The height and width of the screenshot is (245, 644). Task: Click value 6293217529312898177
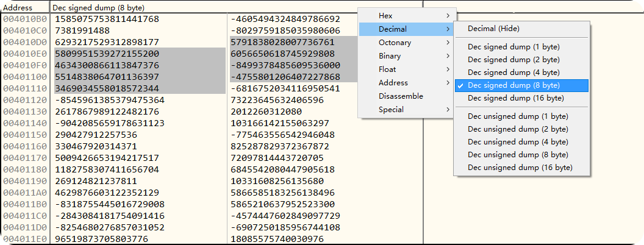[x=107, y=42]
